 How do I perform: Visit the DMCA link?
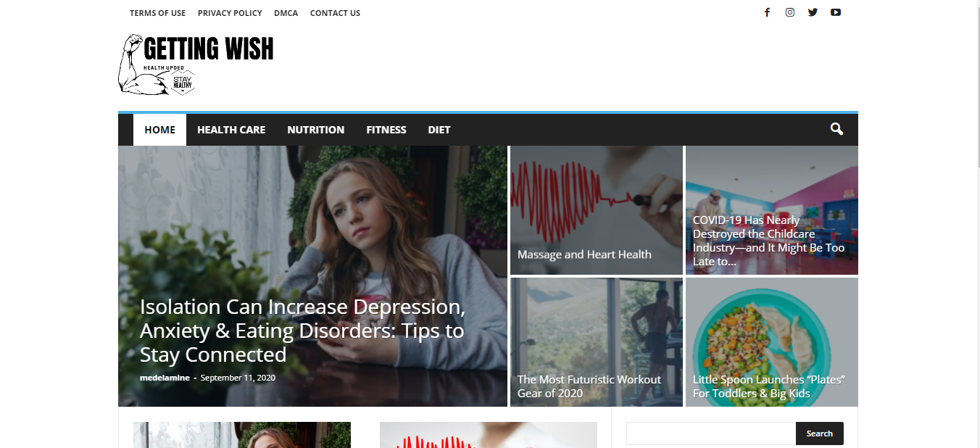286,13
